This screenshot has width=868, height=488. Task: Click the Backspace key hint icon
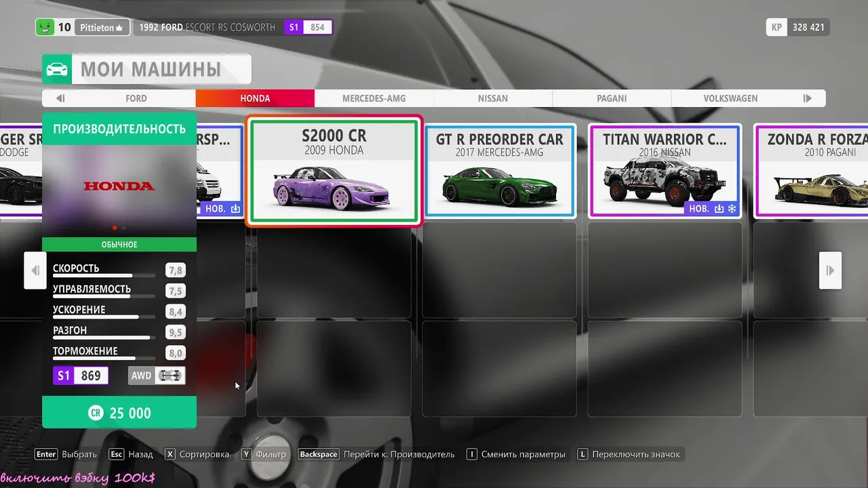click(319, 454)
